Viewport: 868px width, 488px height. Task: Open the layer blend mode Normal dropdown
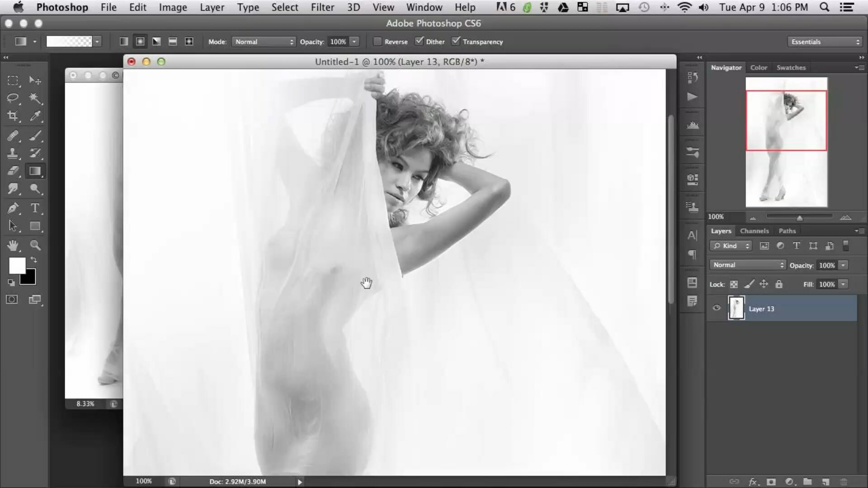(x=748, y=265)
